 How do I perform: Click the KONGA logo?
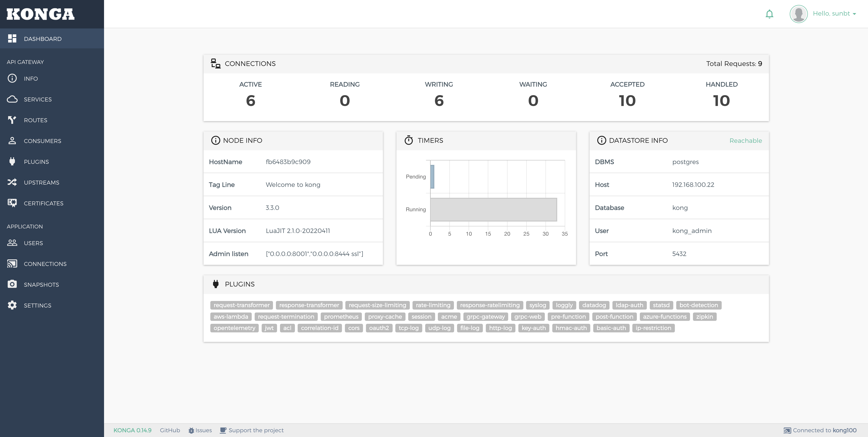point(40,14)
